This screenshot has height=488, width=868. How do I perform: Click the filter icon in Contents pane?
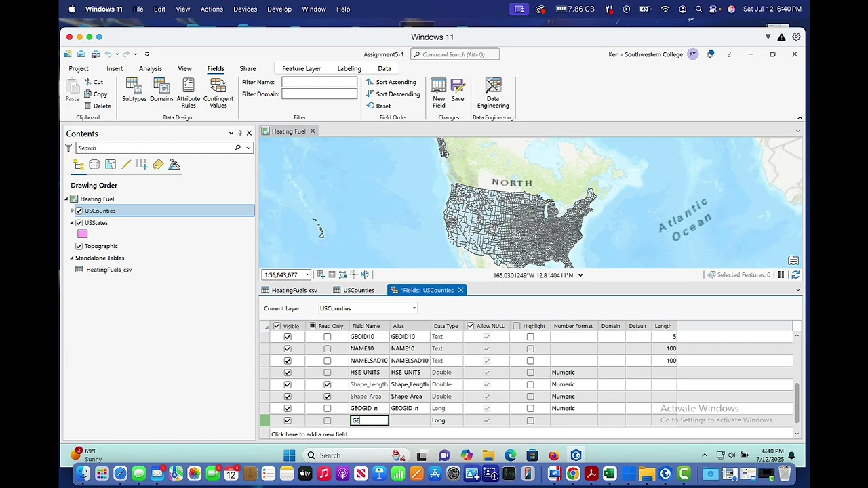(68, 148)
